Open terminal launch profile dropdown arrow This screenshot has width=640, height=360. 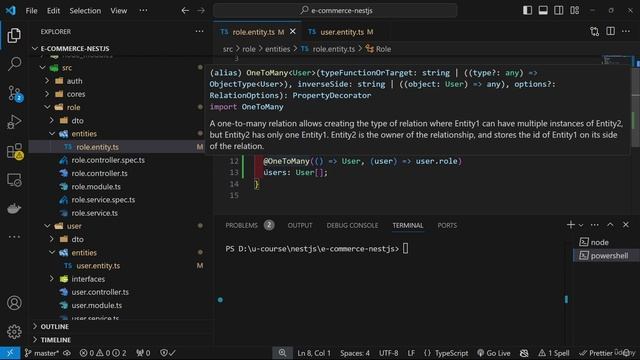581,225
